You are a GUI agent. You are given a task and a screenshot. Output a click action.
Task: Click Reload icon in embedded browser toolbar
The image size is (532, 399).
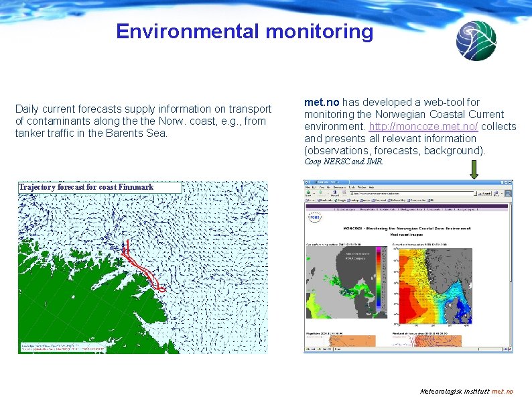click(x=335, y=193)
